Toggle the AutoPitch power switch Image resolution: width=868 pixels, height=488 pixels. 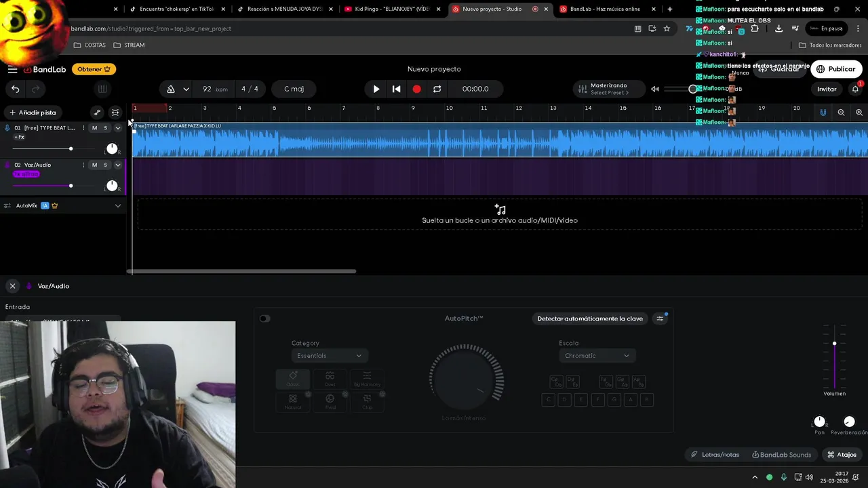click(x=264, y=319)
